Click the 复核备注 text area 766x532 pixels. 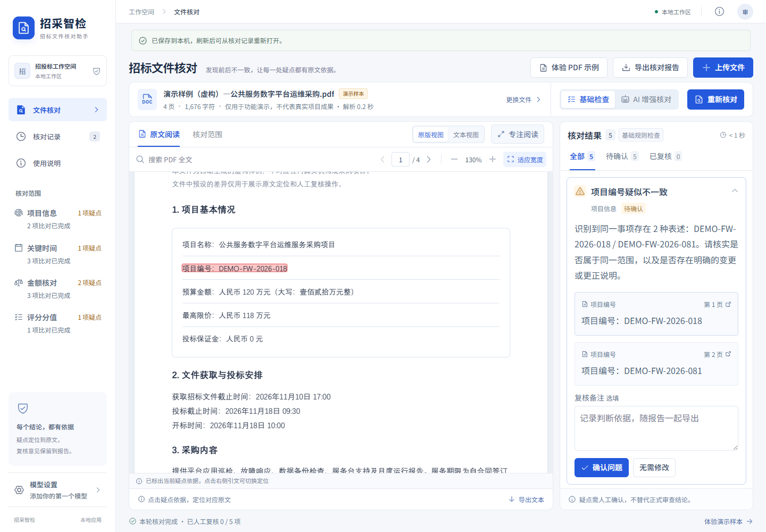pyautogui.click(x=656, y=428)
